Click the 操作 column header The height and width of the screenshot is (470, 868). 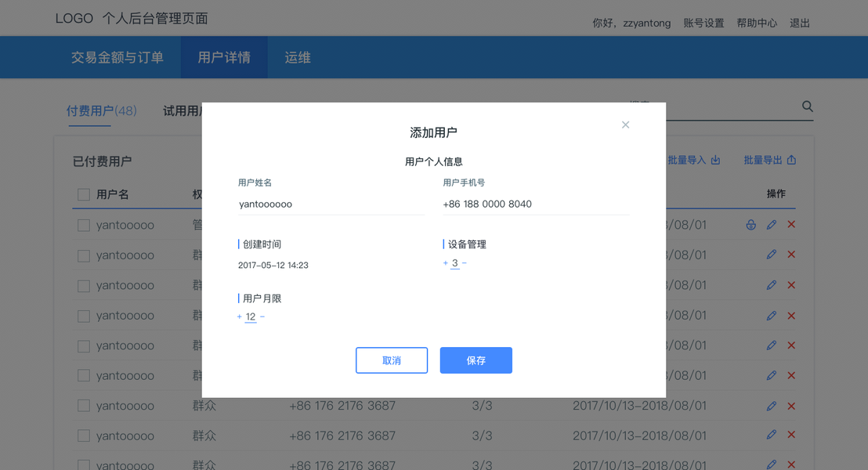pyautogui.click(x=776, y=193)
